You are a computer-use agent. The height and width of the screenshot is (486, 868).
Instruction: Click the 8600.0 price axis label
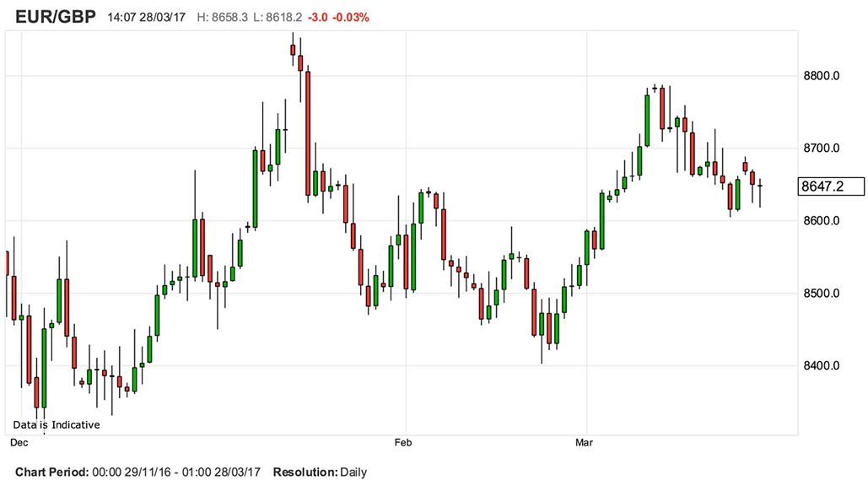pyautogui.click(x=822, y=221)
